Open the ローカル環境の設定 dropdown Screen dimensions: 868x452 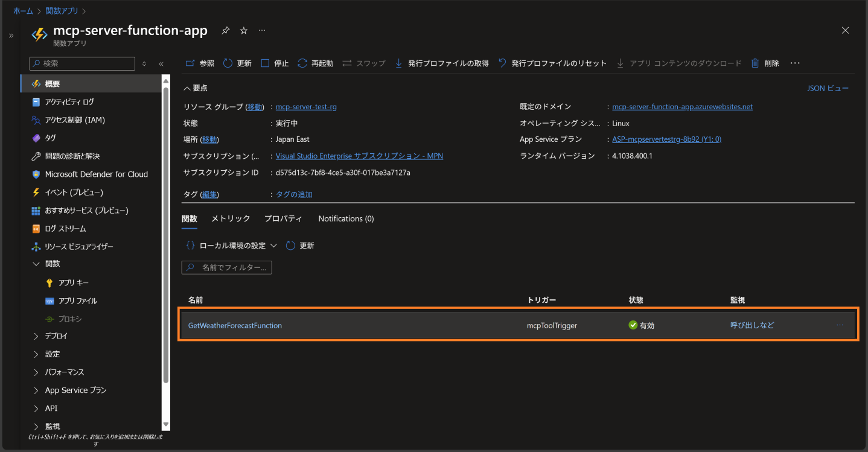coord(232,246)
